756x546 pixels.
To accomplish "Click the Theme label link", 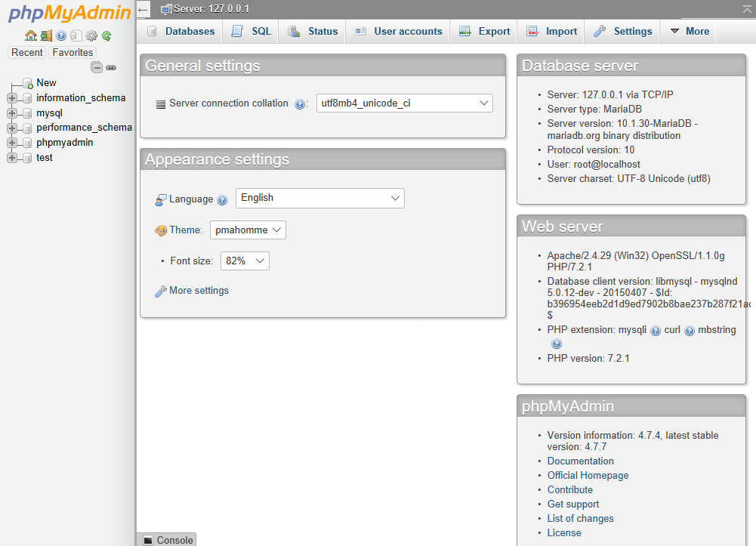I will tap(185, 230).
